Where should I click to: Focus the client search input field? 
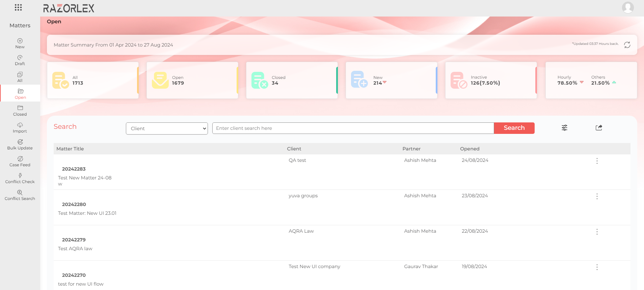353,128
